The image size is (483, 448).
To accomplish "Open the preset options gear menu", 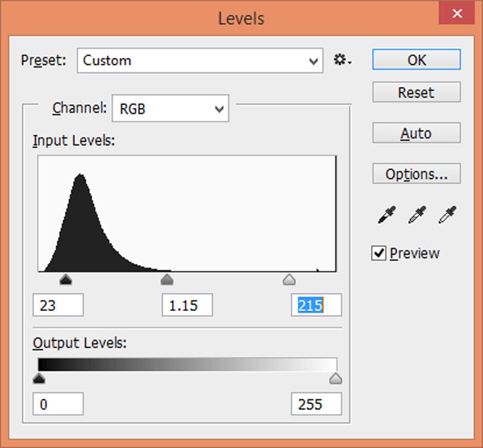I will pos(343,60).
